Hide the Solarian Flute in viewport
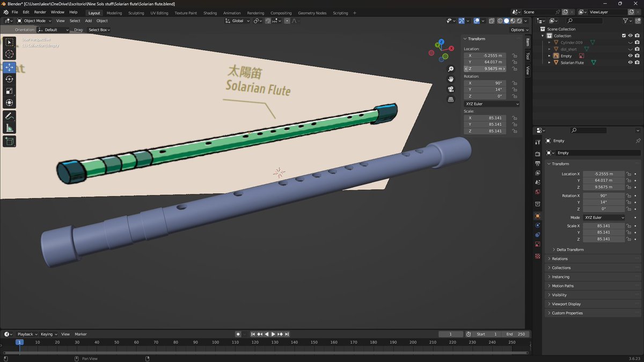Screen dimensions: 644x362 point(630,63)
